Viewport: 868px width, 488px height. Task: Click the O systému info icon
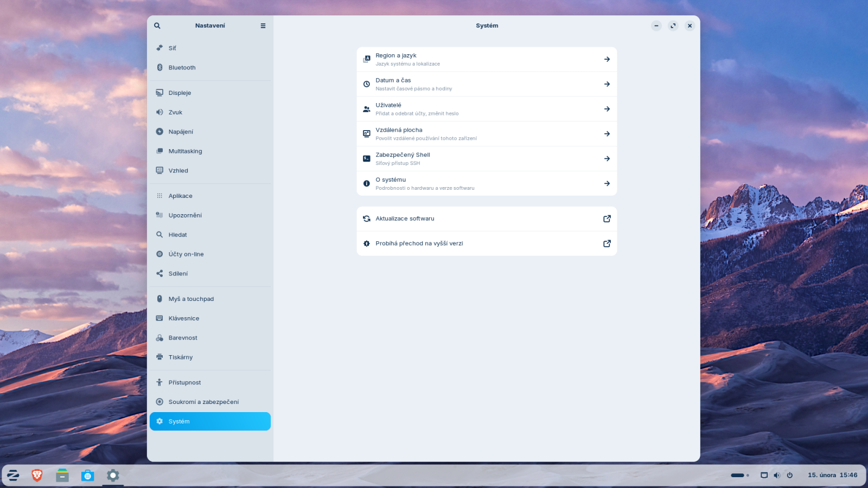367,184
